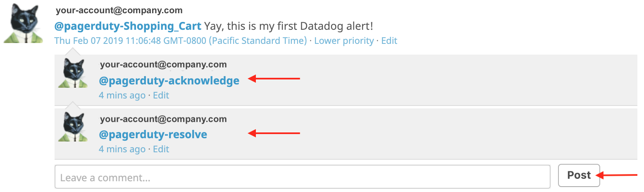Click the Yay first Datadog alert message text
This screenshot has width=644, height=192.
coord(289,26)
